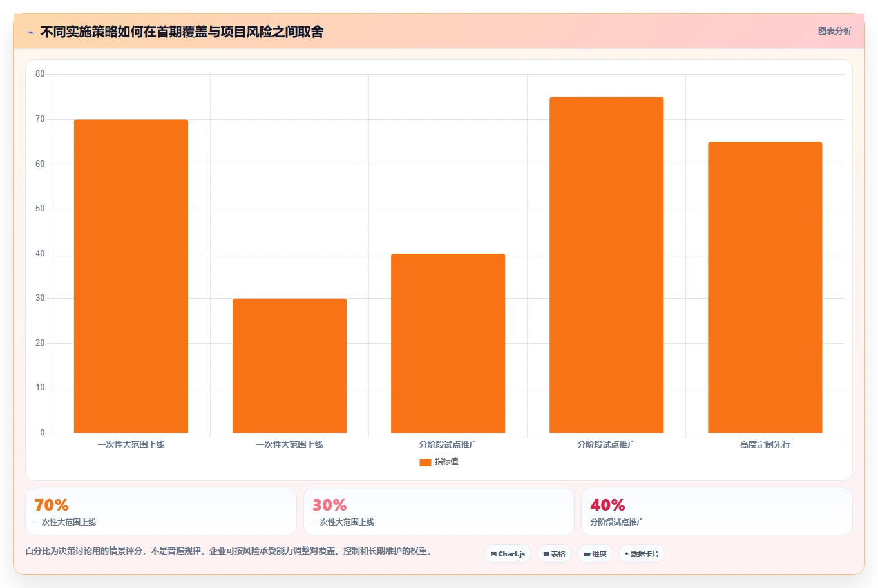The width and height of the screenshot is (878, 588).
Task: Click the y-axis tick label 50
Action: click(x=40, y=209)
